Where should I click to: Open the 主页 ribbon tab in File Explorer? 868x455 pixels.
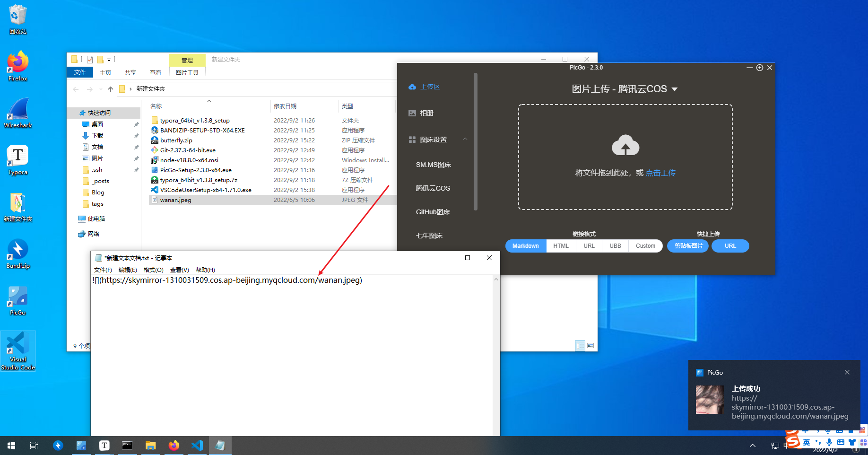point(105,72)
